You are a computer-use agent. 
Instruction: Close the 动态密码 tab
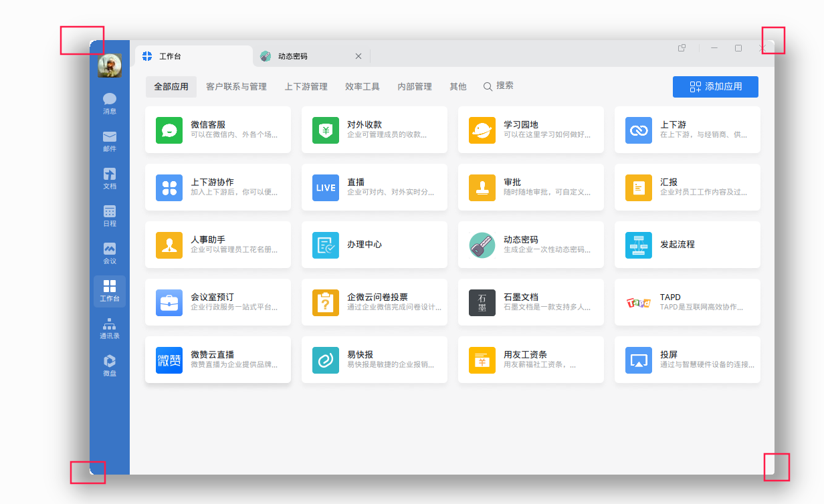358,57
